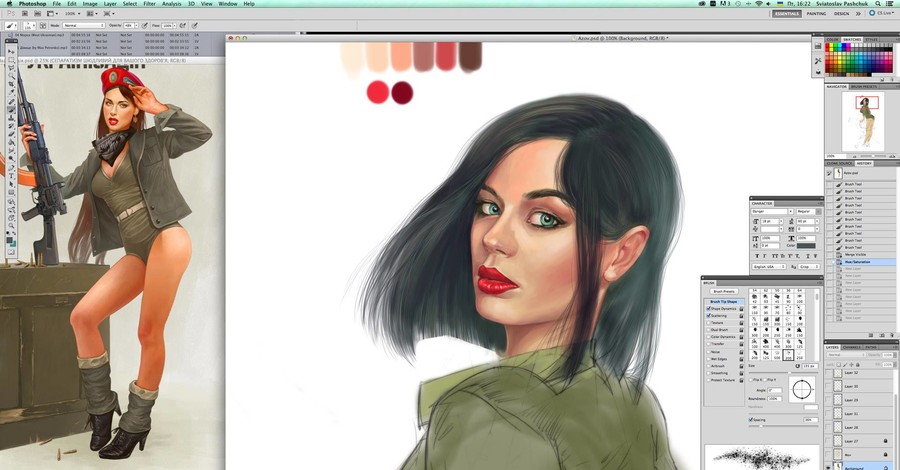Viewport: 900px width, 470px height.
Task: Select the Brush tool in toolbox
Action: click(11, 109)
